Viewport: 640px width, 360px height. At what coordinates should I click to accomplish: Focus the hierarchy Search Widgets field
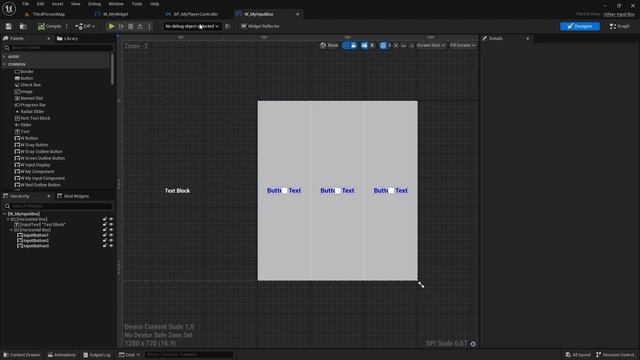point(58,206)
